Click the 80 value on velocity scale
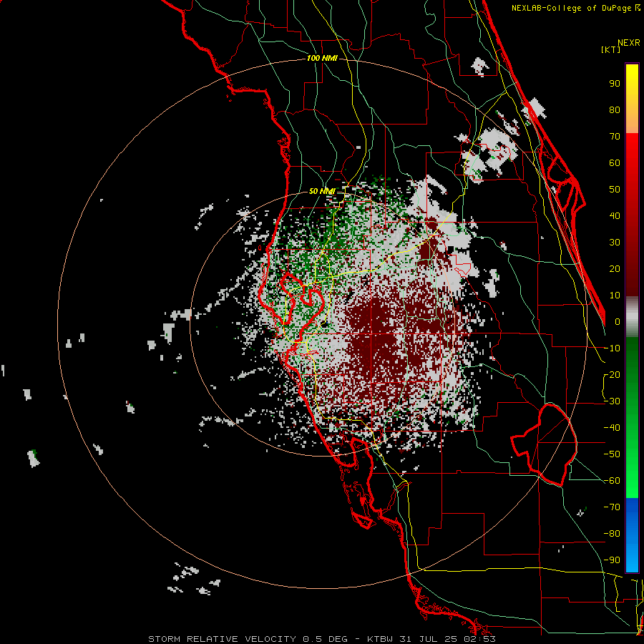The width and height of the screenshot is (644, 644). pos(615,109)
